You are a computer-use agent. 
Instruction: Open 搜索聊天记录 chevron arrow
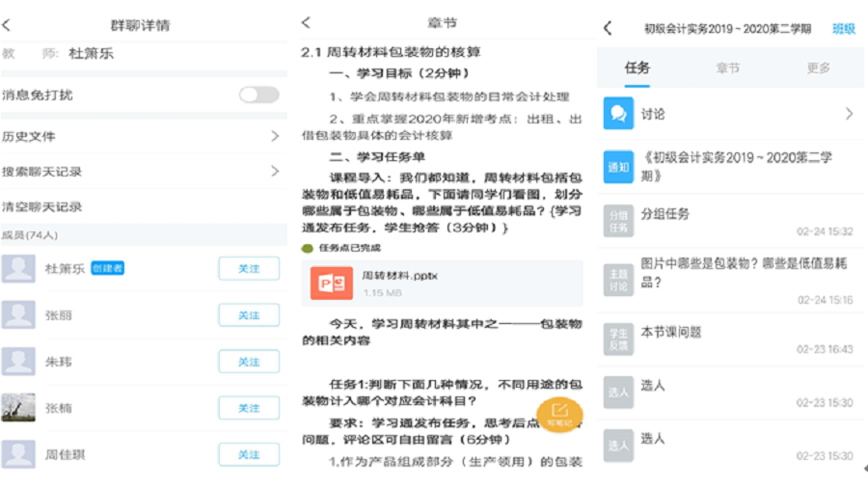click(x=274, y=171)
